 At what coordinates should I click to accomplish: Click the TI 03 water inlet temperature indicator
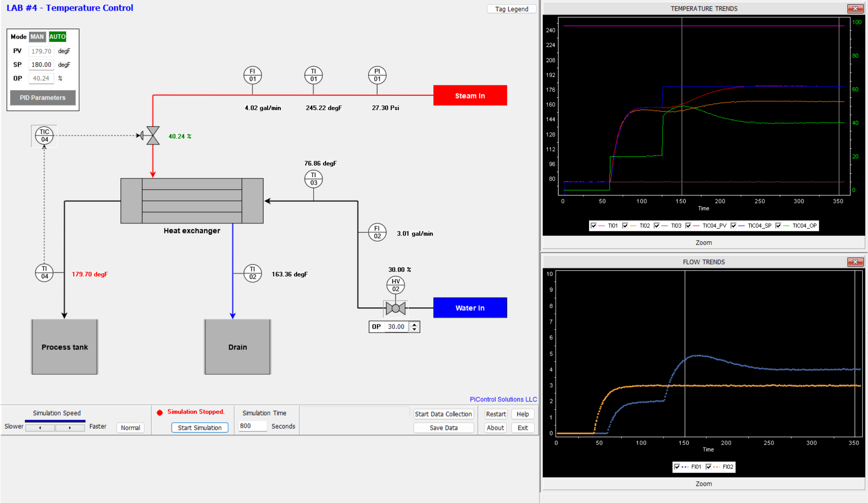click(x=313, y=179)
